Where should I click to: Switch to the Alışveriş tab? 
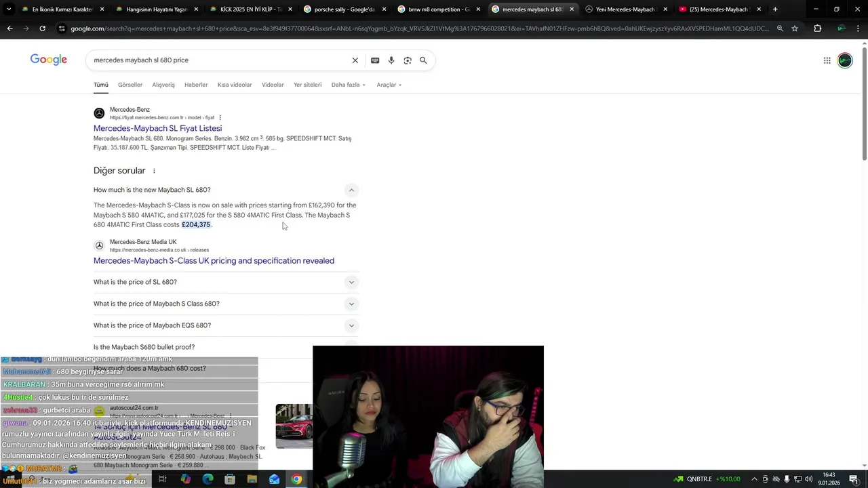coord(163,85)
